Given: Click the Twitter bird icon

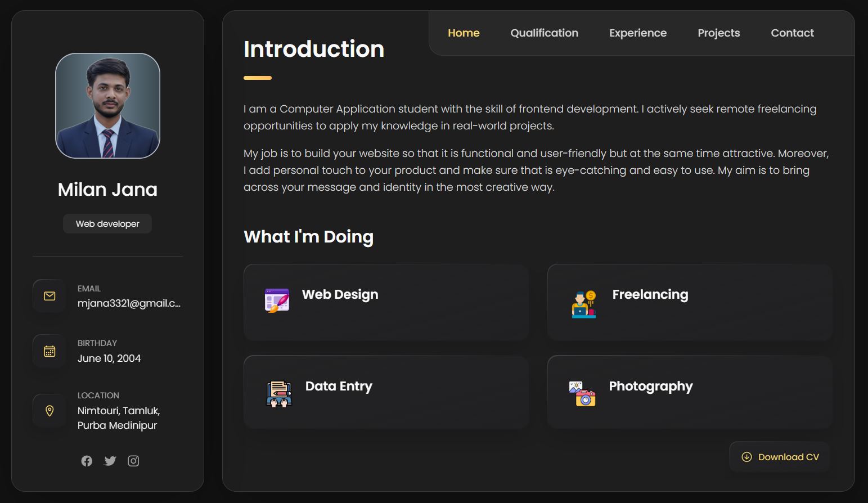Looking at the screenshot, I should pos(110,461).
